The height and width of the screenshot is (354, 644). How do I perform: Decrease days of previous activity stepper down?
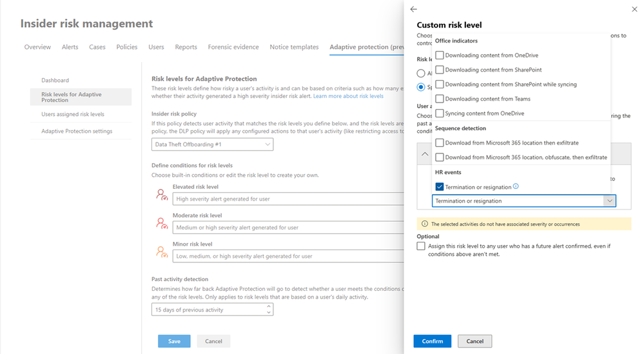click(x=269, y=313)
